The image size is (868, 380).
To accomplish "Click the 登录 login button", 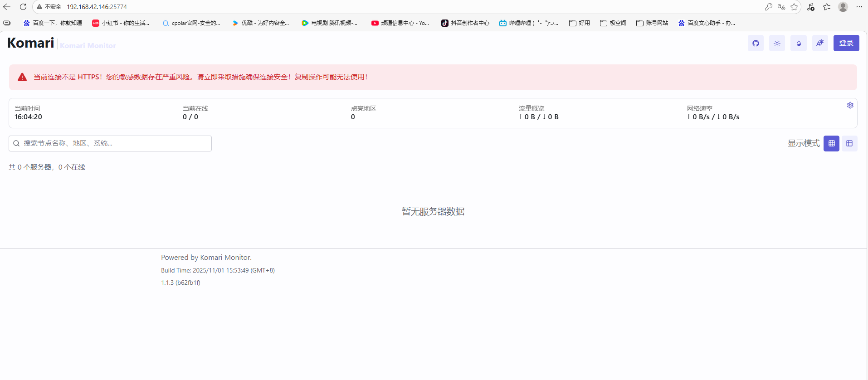I will [846, 43].
